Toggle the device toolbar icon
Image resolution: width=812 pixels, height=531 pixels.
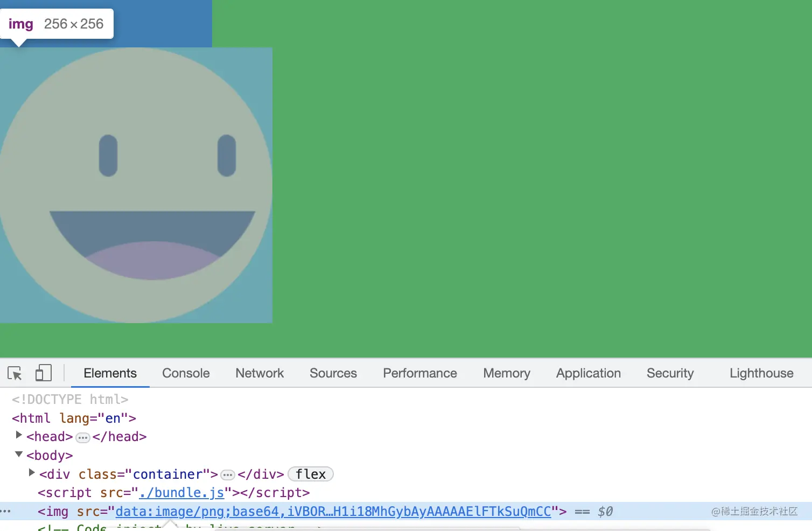click(43, 373)
